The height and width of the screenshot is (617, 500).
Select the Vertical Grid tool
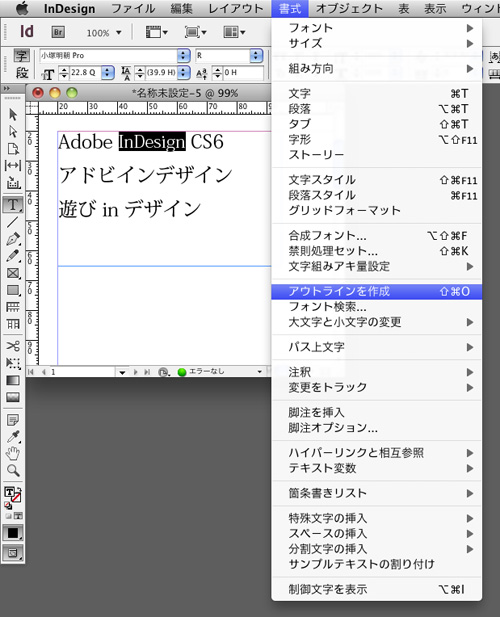click(x=13, y=324)
